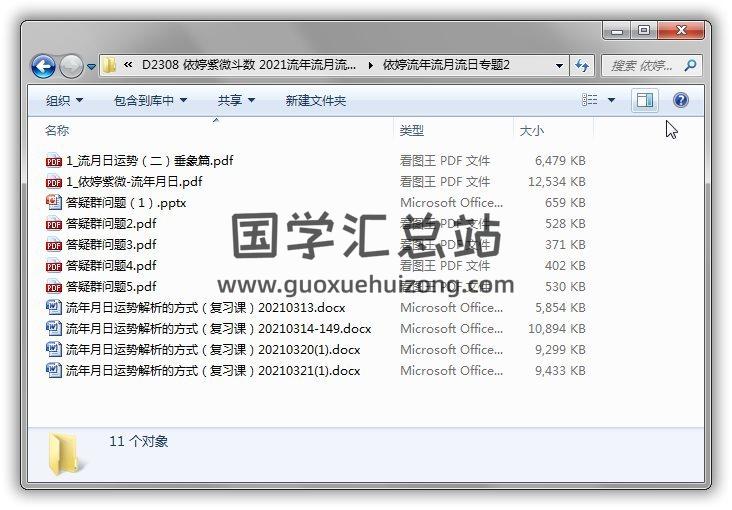Refresh the folder view
Viewport: 732px width, 510px height.
click(582, 65)
